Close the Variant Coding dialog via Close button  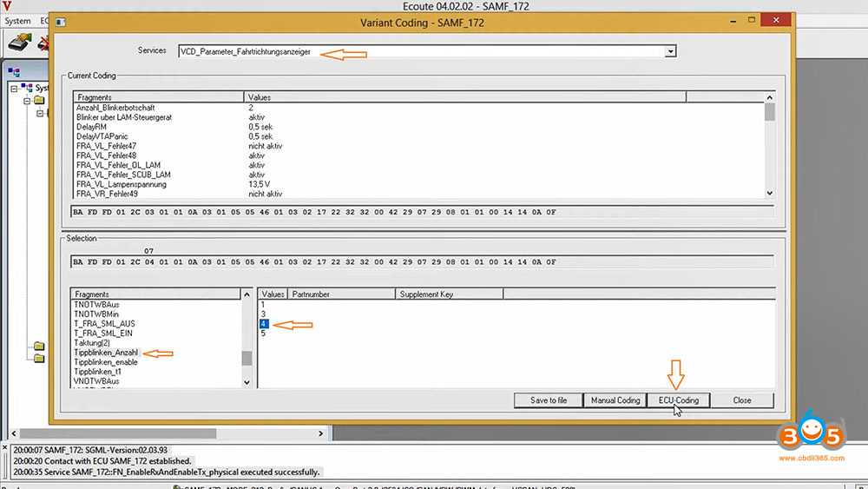coord(741,400)
